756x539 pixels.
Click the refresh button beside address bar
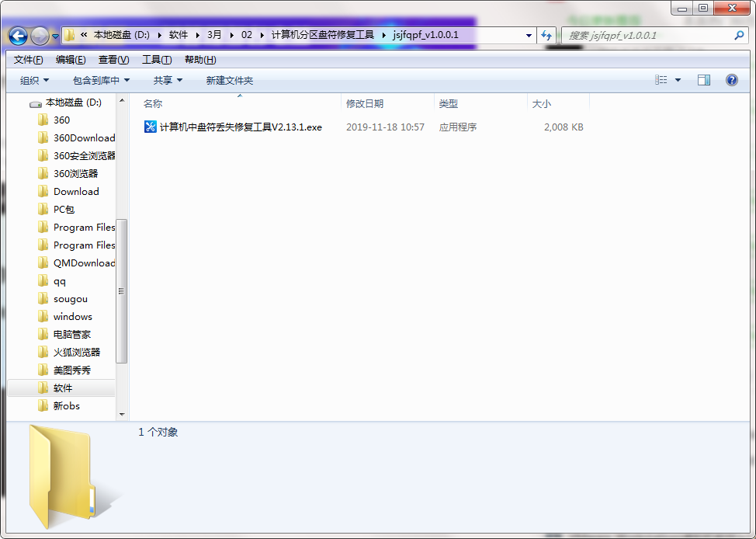(x=546, y=35)
